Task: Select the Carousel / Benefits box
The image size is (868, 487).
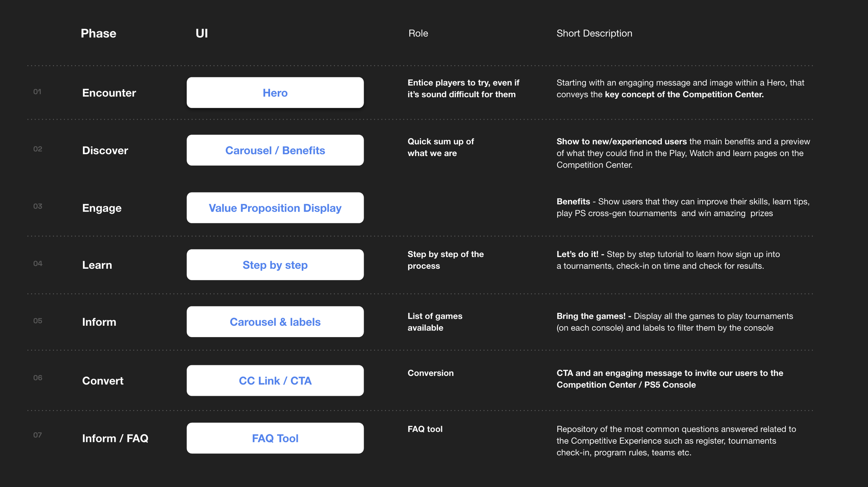Action: [275, 150]
